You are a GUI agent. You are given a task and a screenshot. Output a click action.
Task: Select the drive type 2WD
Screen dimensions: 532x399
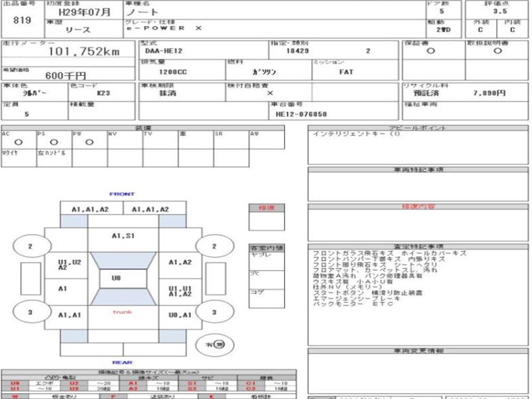(444, 30)
